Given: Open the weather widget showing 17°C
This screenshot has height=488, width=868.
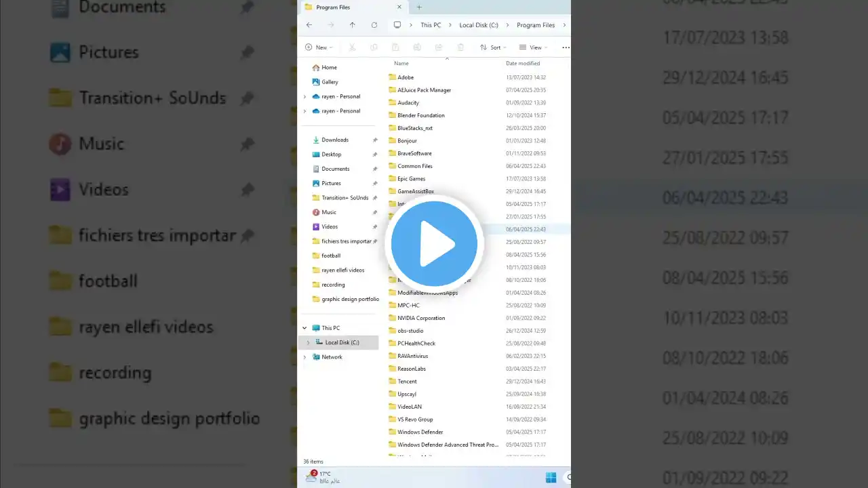Looking at the screenshot, I should pyautogui.click(x=323, y=477).
